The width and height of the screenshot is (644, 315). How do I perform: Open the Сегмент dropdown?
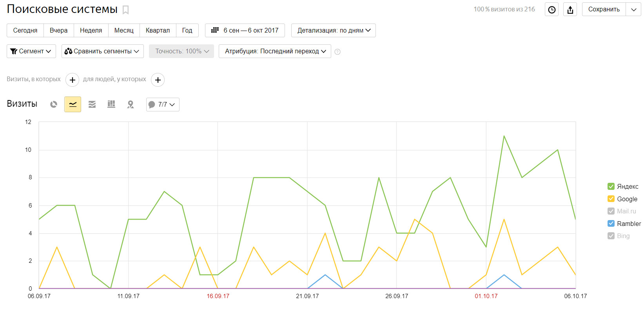point(31,51)
